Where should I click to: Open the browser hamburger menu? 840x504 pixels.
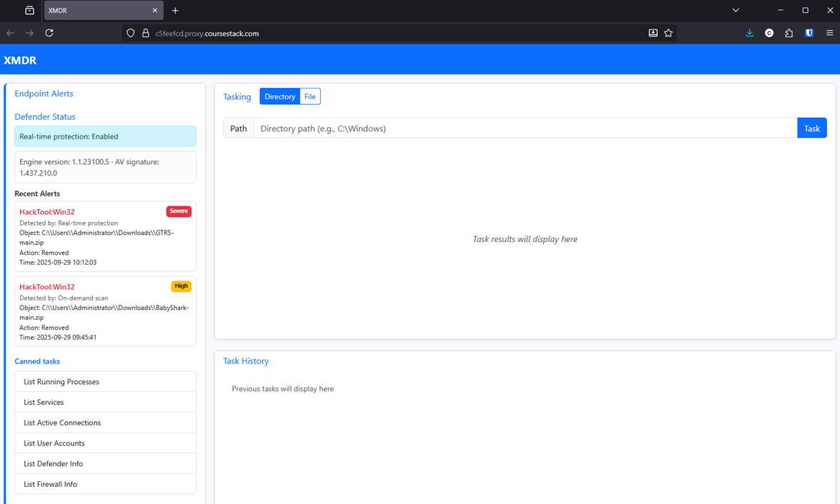(x=829, y=33)
